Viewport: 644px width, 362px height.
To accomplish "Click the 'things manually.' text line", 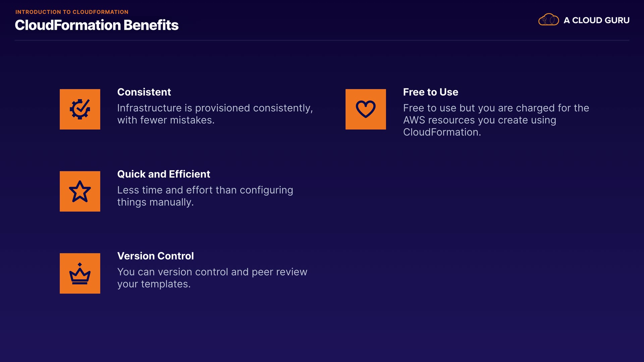I will [x=155, y=202].
